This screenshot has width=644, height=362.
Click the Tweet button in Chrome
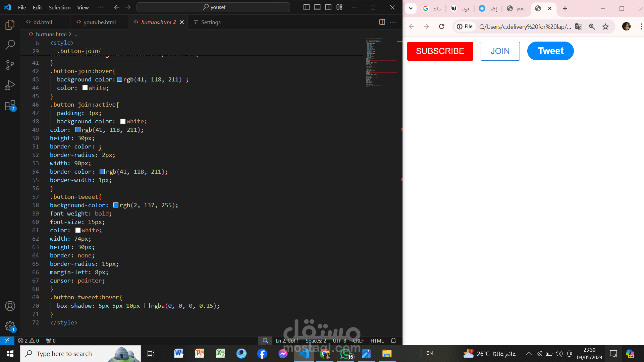click(550, 51)
